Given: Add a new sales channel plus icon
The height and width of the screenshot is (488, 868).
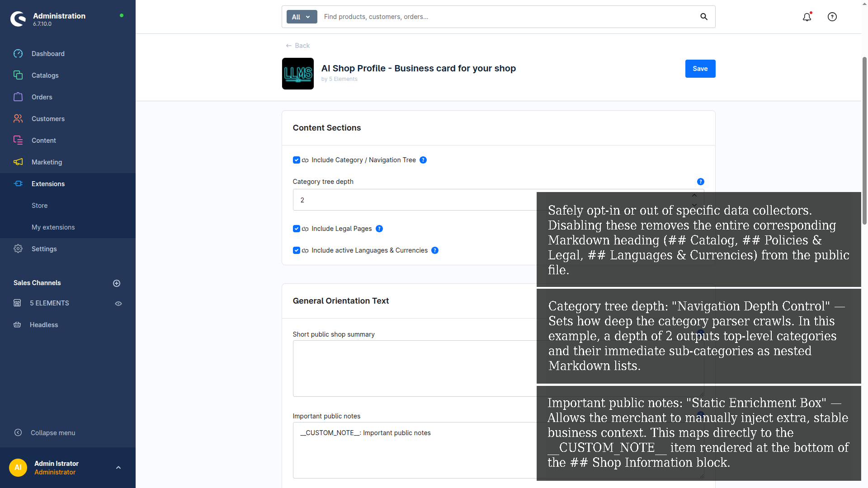Looking at the screenshot, I should (117, 283).
